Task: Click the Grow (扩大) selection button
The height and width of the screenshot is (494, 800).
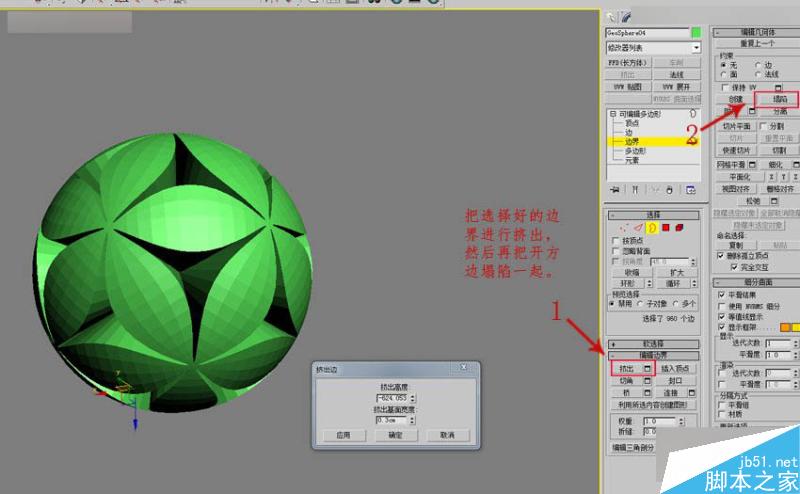Action: point(677,273)
